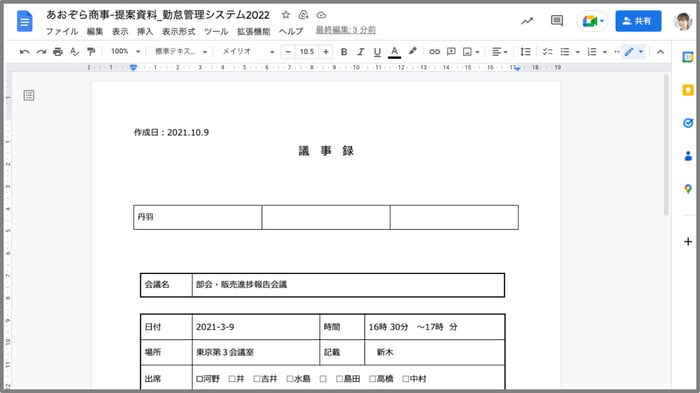Screen dimensions: 700x393
Task: Open bulleted list options arrow
Action: click(x=577, y=52)
